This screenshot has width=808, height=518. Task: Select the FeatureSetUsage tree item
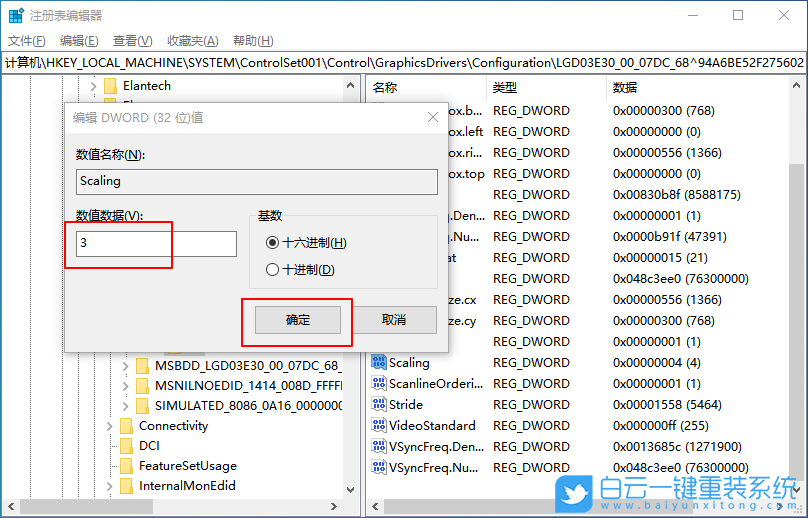(x=188, y=466)
